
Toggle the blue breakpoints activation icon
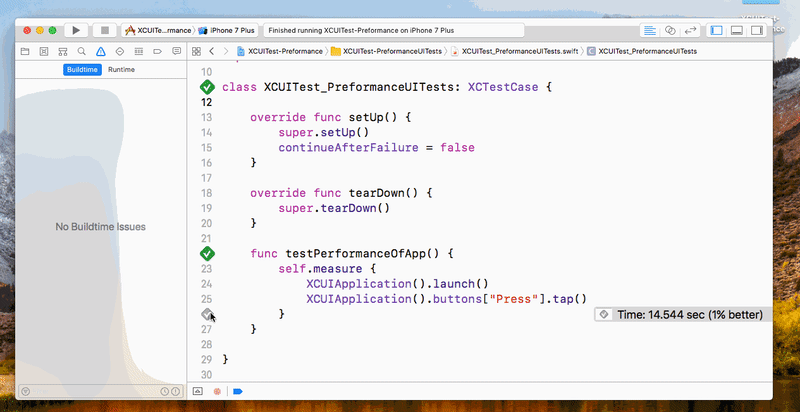(238, 391)
